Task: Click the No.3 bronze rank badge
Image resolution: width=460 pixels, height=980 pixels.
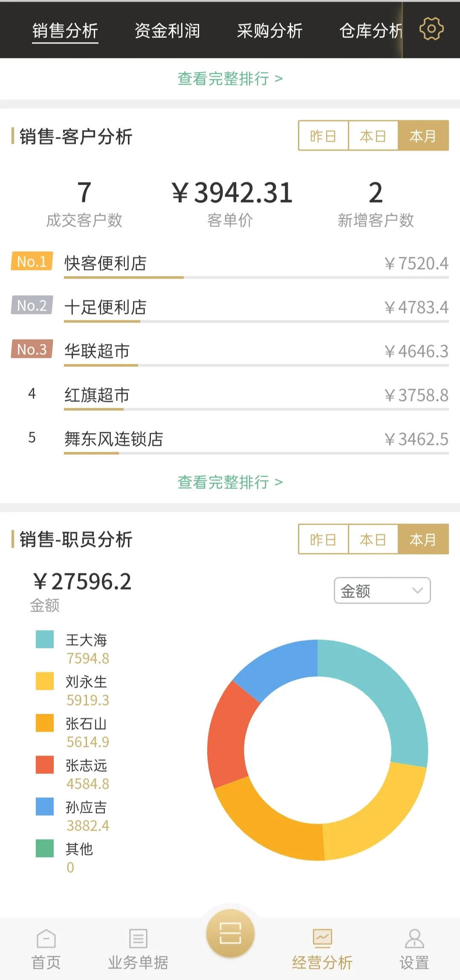Action: 32,349
